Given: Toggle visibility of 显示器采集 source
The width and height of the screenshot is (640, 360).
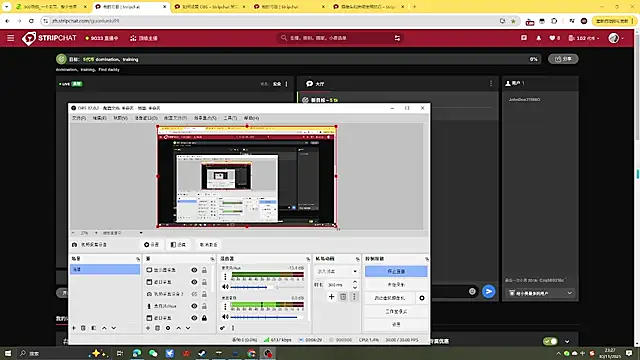Looking at the screenshot, I should [x=194, y=270].
